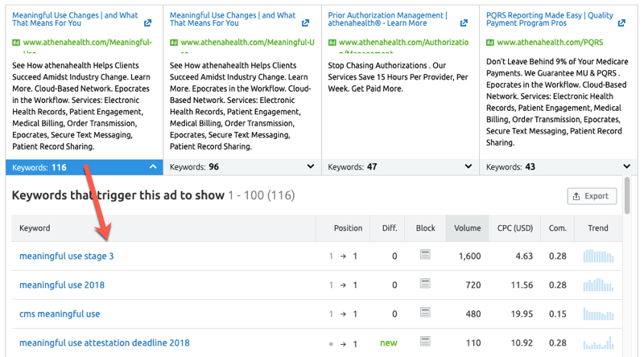Expand the Keywords: 47 dropdown
Screen dimensions: 644x357
469,167
